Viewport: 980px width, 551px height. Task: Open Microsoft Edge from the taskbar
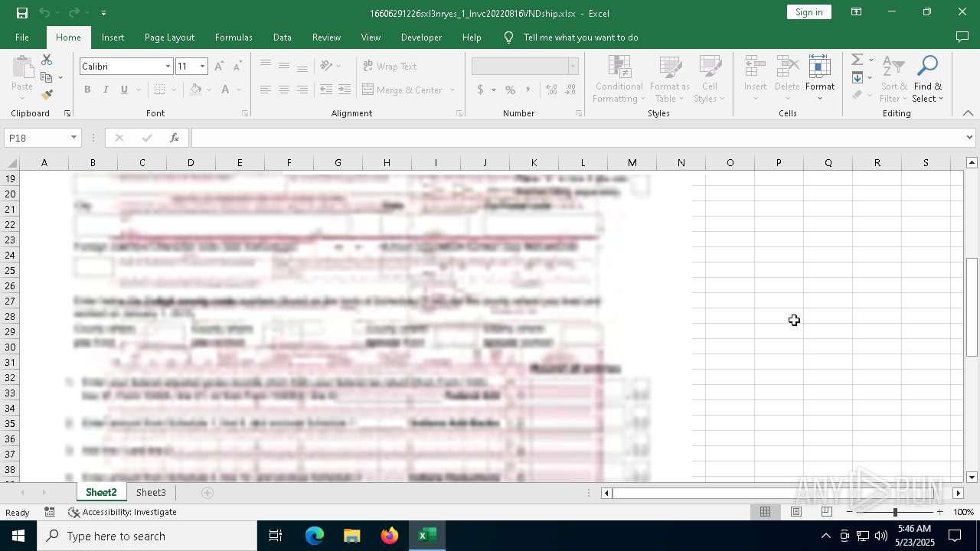[315, 536]
